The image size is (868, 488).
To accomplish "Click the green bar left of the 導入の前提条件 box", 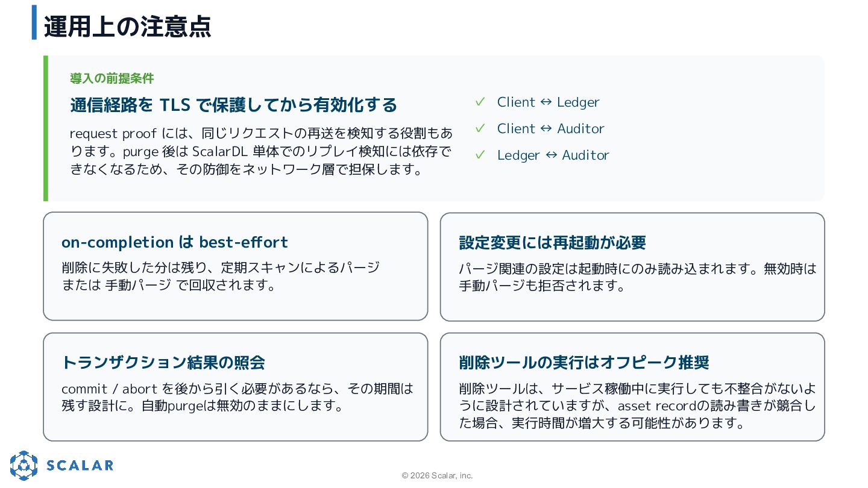I will tap(46, 128).
